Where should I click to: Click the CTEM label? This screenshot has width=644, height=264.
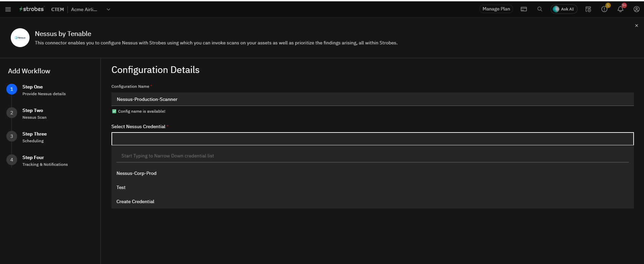57,9
